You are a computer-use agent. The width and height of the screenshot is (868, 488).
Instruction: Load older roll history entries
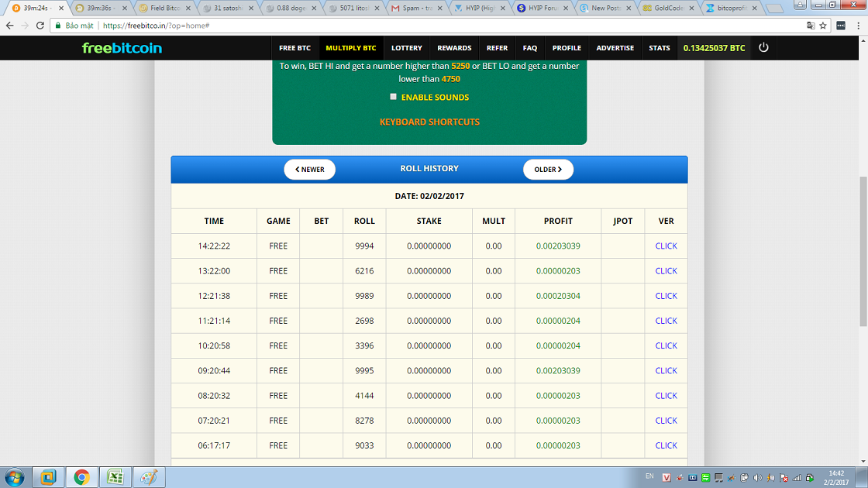point(548,170)
